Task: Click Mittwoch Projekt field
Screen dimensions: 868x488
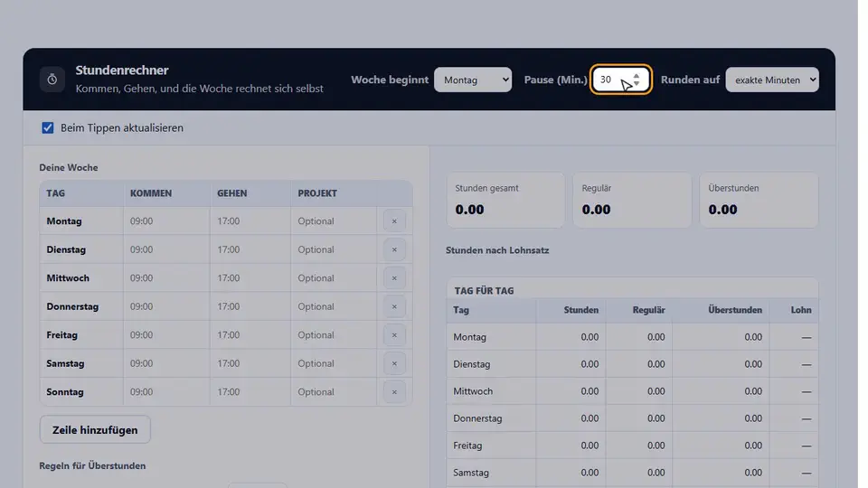Action: click(x=334, y=278)
